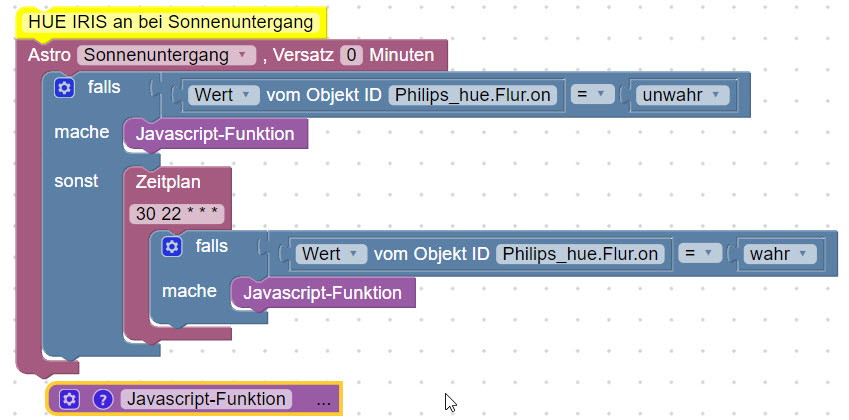Click the yellow HUE IRIS comment label
Image resolution: width=849 pixels, height=420 pixels.
[x=170, y=21]
